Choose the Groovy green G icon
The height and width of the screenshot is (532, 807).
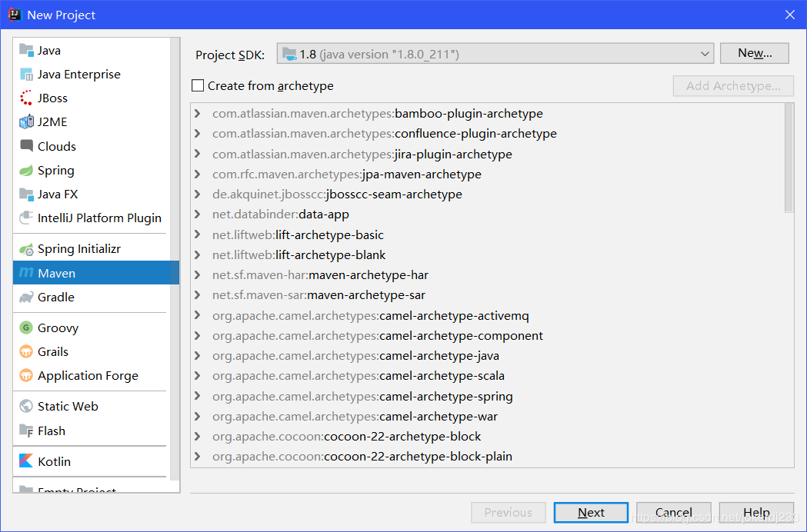[x=26, y=328]
